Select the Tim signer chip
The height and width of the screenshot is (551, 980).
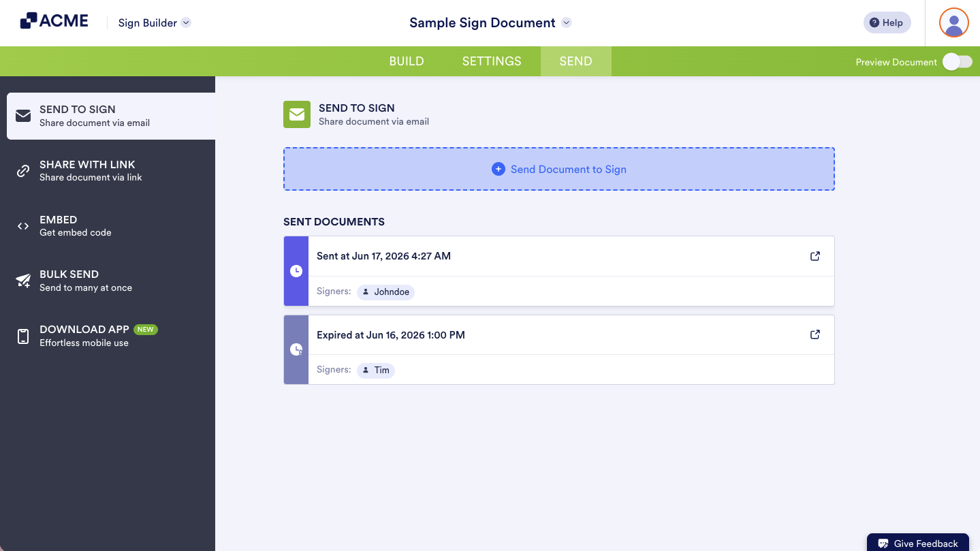pyautogui.click(x=376, y=370)
